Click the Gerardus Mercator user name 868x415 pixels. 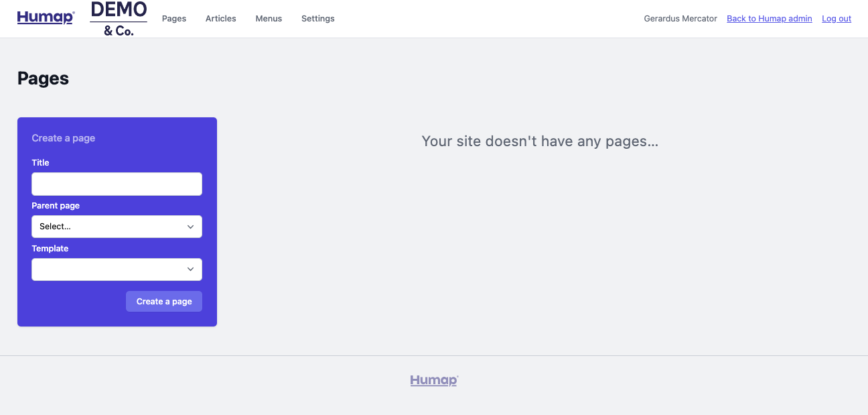pyautogui.click(x=680, y=18)
